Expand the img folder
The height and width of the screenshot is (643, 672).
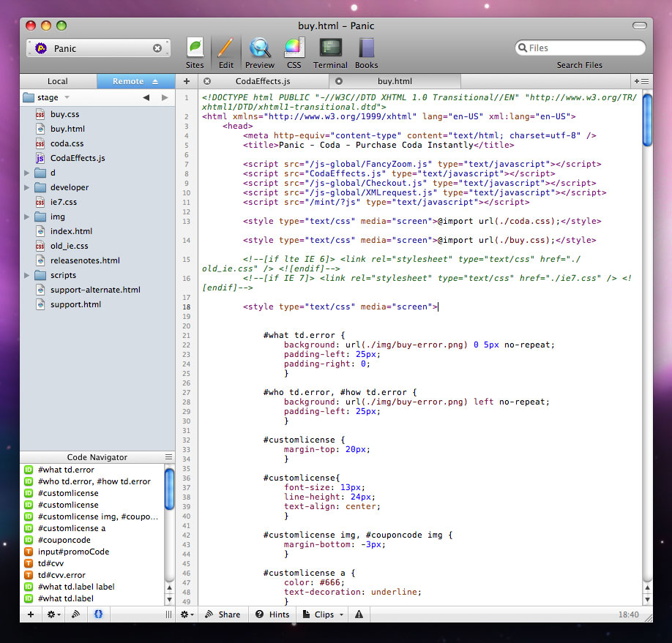[x=26, y=217]
